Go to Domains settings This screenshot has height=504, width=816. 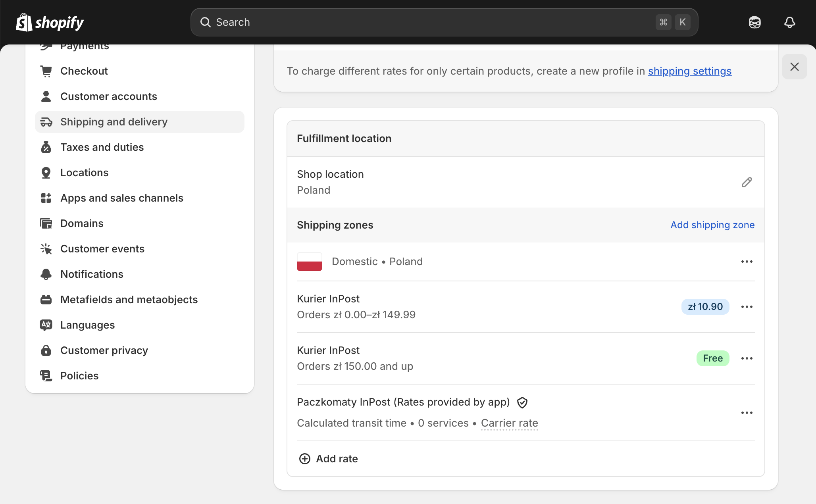(140, 223)
